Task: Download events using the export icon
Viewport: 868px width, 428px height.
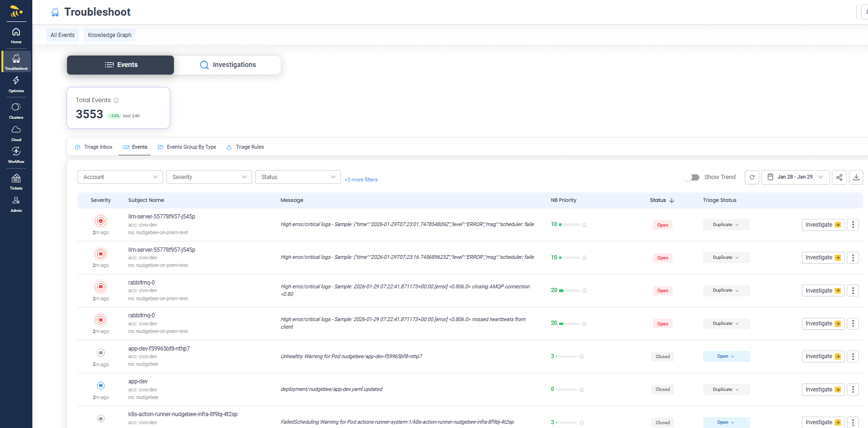Action: tap(856, 177)
